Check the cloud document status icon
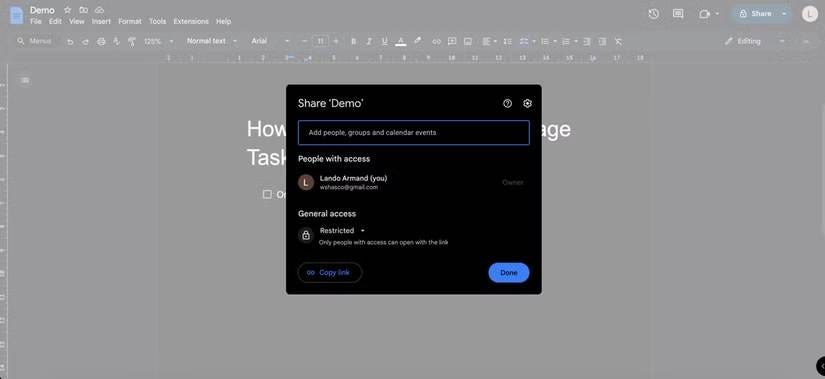 pos(99,10)
